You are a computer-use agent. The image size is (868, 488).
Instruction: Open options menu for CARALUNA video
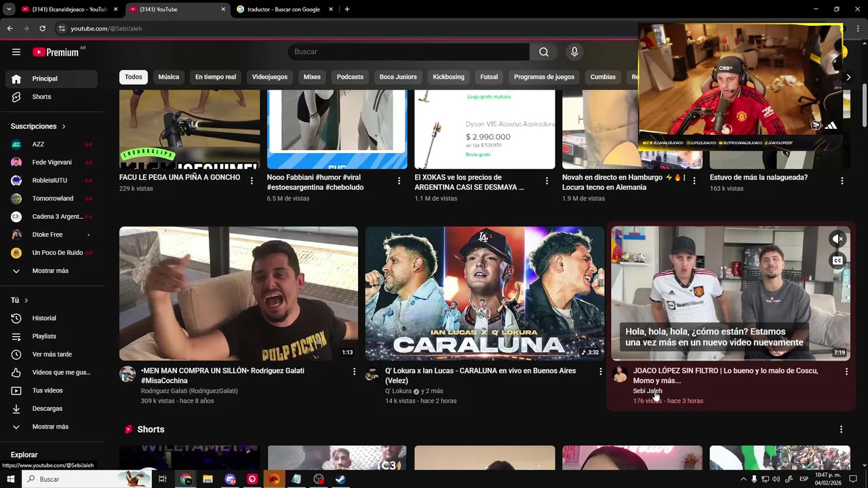click(x=600, y=371)
